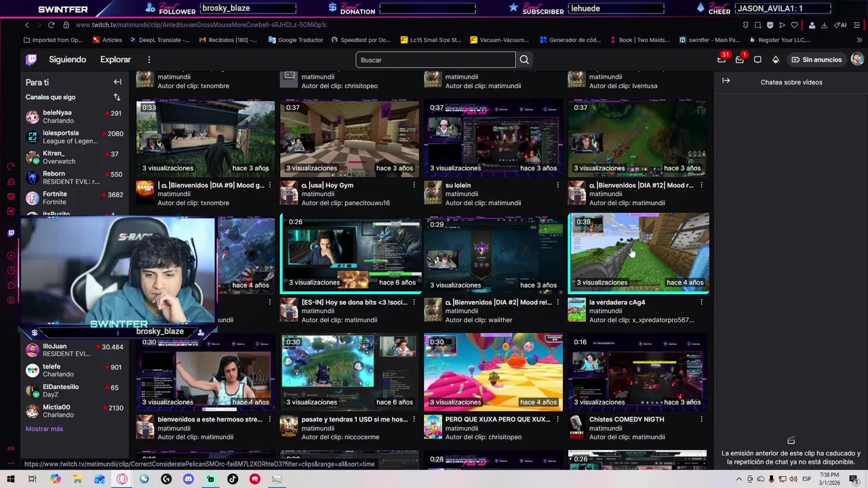Viewport: 868px width, 488px height.
Task: Reload the page in browser
Action: click(x=51, y=25)
